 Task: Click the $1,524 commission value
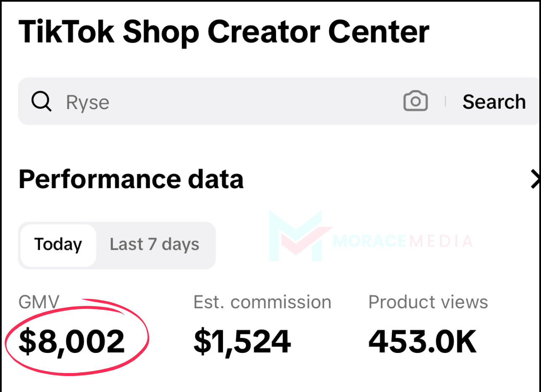(242, 341)
